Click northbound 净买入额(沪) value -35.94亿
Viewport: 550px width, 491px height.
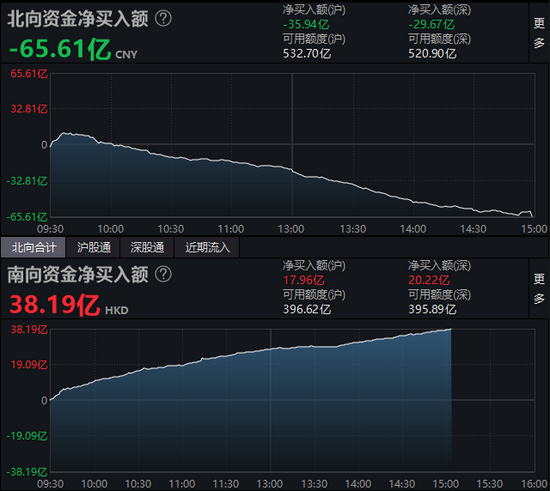306,25
